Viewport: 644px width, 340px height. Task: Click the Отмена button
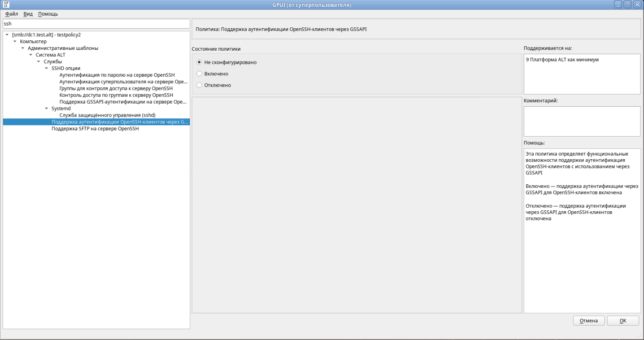click(x=589, y=321)
